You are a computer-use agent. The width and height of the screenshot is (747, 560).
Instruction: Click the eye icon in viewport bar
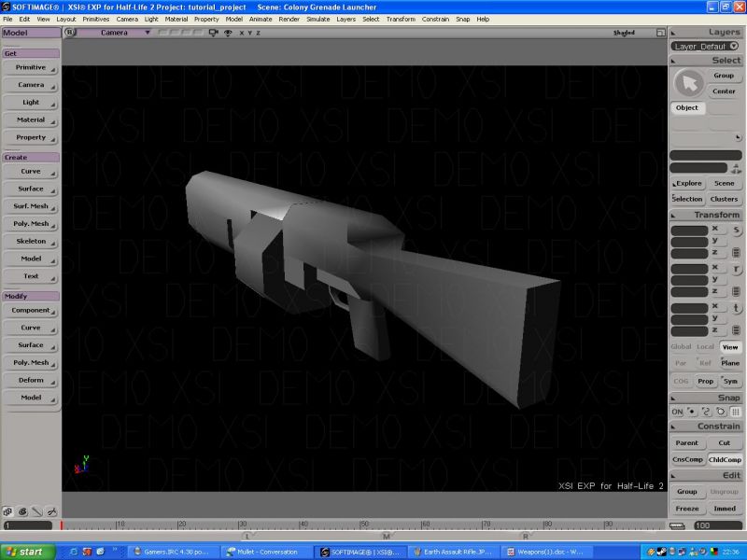coord(228,33)
